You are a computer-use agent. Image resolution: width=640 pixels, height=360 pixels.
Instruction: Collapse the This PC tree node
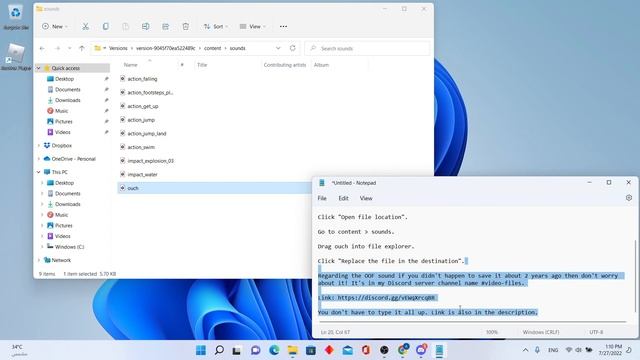pyautogui.click(x=39, y=172)
